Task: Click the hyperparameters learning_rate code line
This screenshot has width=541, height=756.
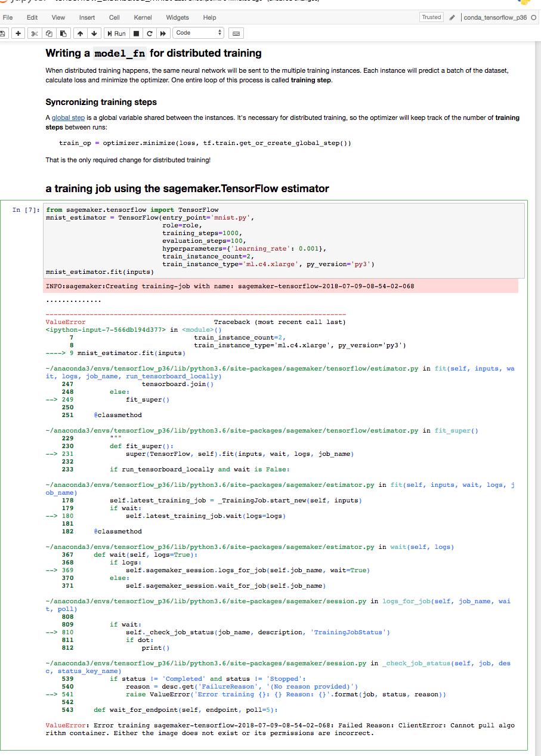Action: tap(245, 248)
